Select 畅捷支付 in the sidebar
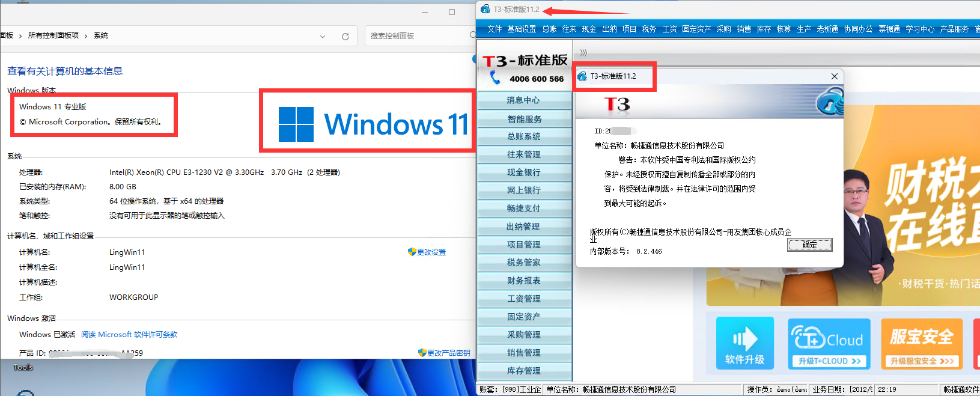Viewport: 980px width, 396px height. (x=524, y=209)
